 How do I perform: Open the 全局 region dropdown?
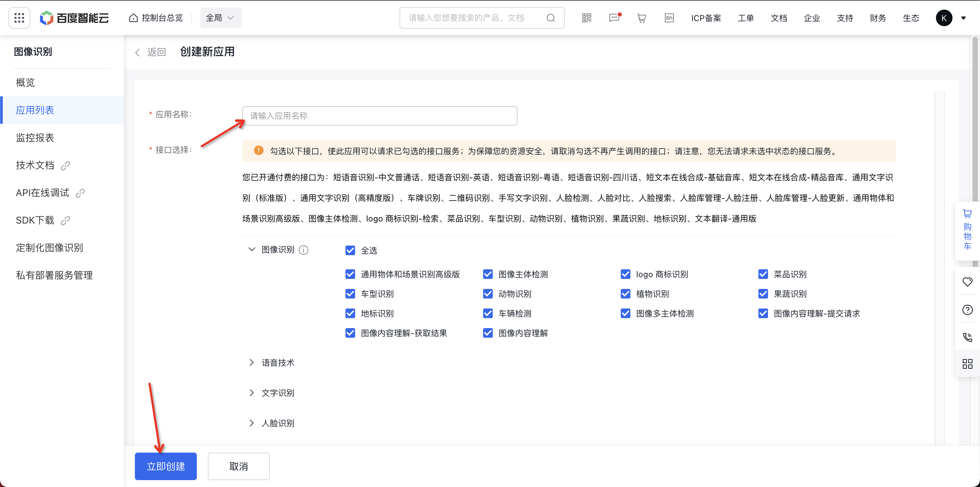pos(221,18)
